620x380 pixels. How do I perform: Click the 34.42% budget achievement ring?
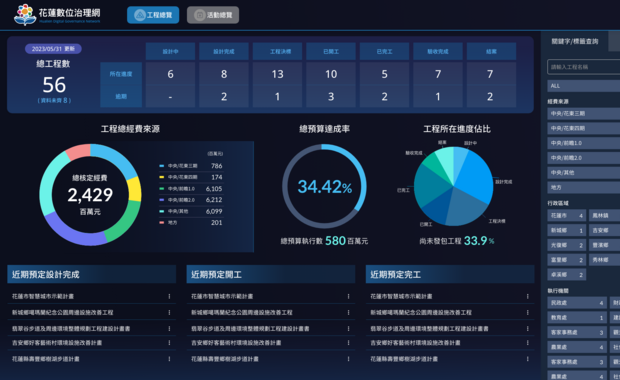pyautogui.click(x=324, y=186)
